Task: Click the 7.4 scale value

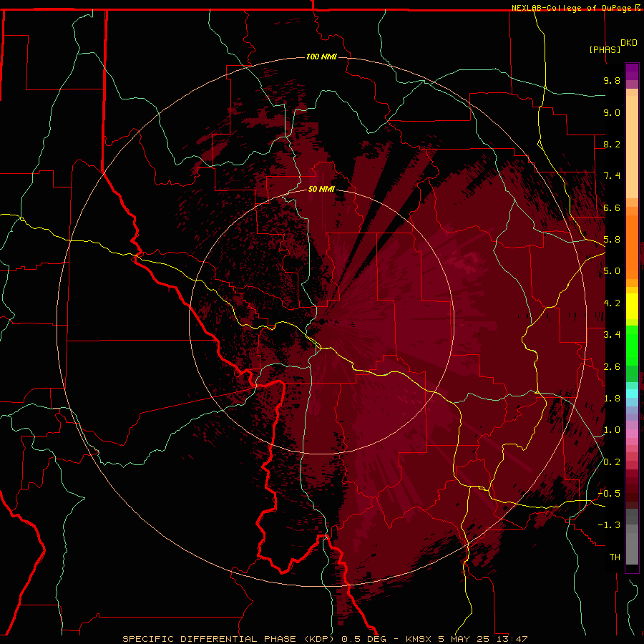Action: tap(612, 176)
